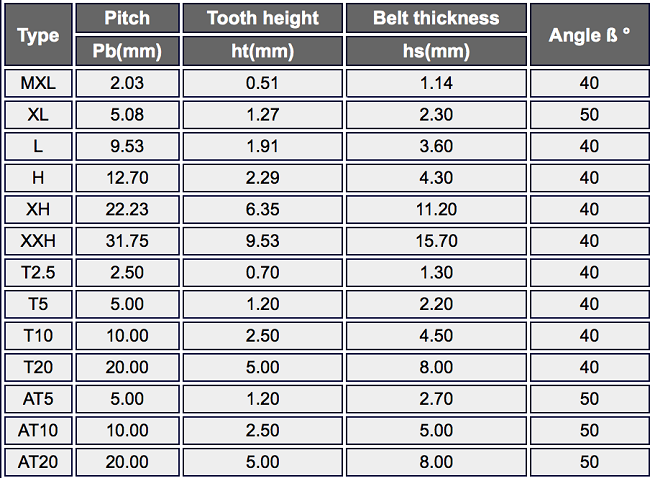Select the Belt thickness header
This screenshot has height=478, width=650.
click(436, 18)
